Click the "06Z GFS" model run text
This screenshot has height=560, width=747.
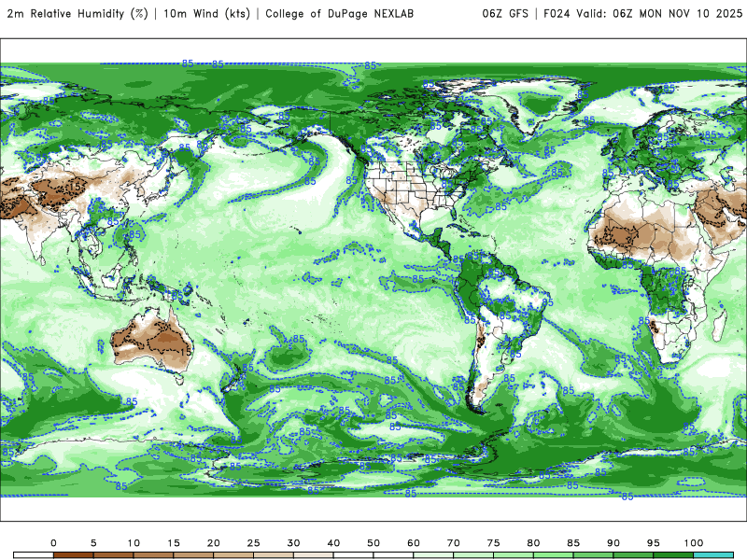tap(505, 13)
